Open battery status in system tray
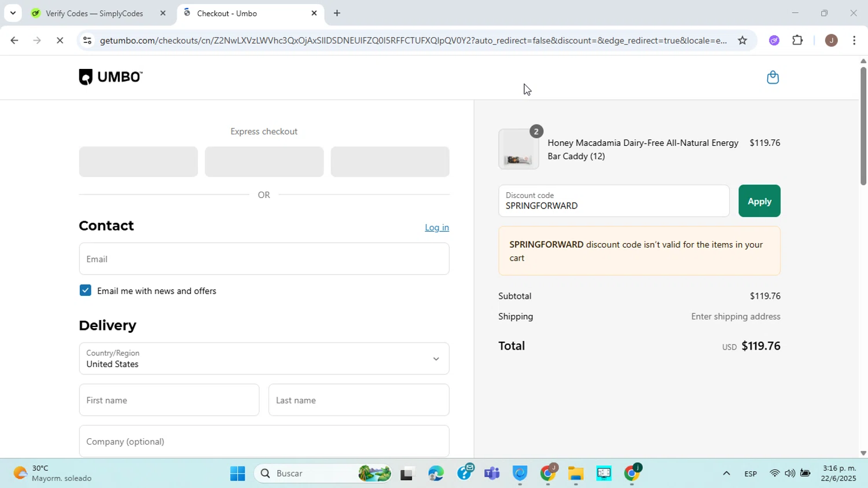 point(805,474)
